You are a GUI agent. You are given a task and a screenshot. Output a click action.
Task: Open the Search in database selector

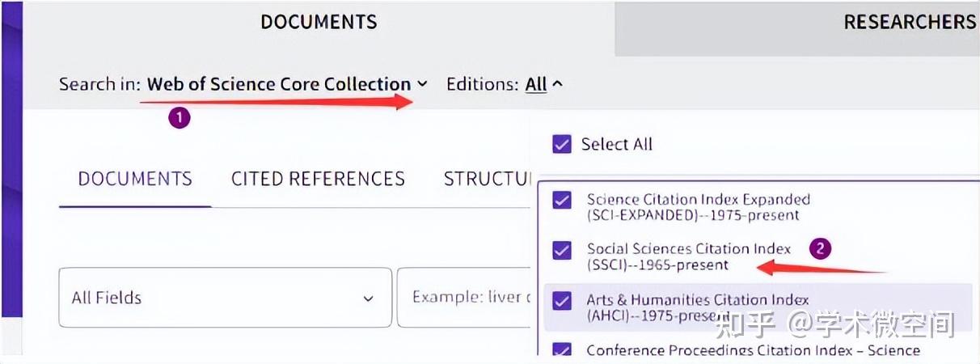(279, 84)
